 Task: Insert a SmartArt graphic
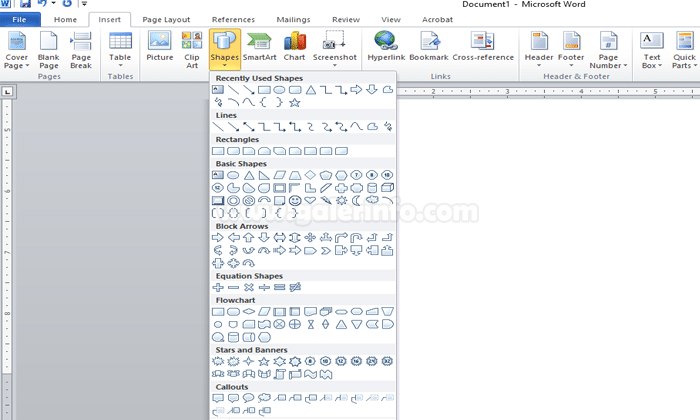pos(259,47)
